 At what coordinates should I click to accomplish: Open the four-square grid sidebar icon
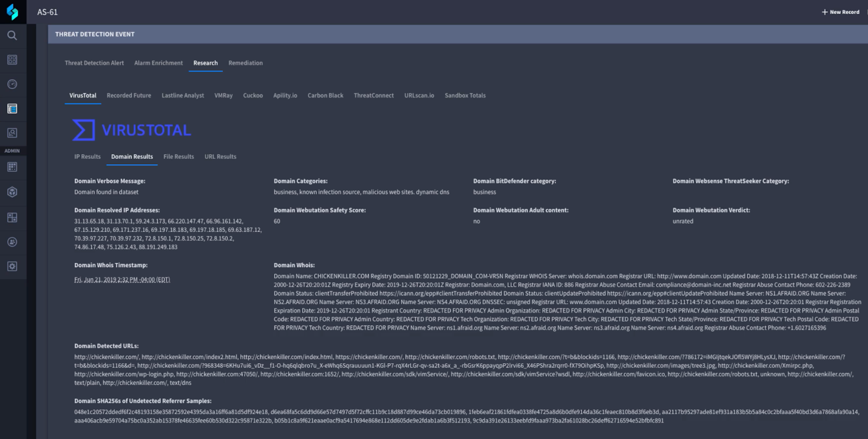tap(12, 60)
